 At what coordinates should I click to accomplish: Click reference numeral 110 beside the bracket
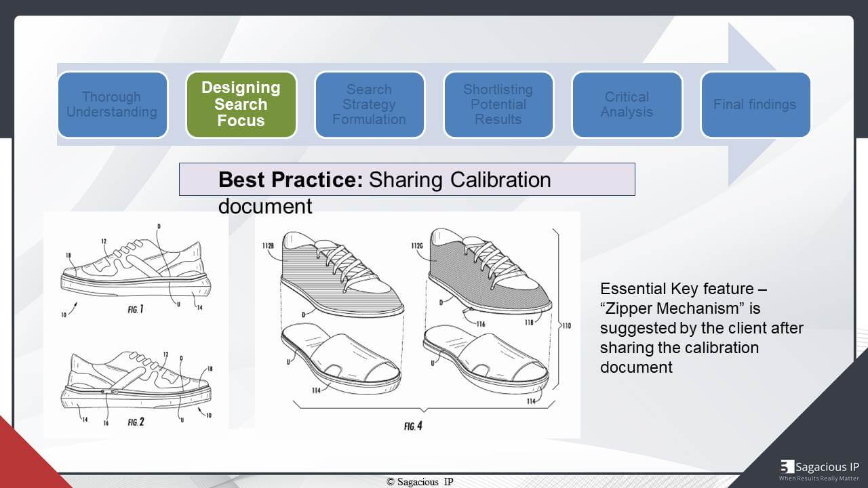pyautogui.click(x=566, y=326)
